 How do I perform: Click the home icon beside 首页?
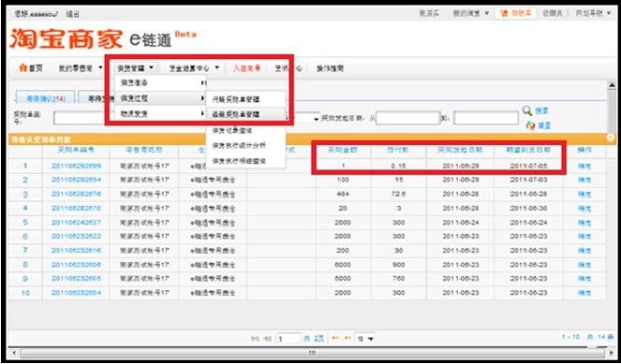23,68
